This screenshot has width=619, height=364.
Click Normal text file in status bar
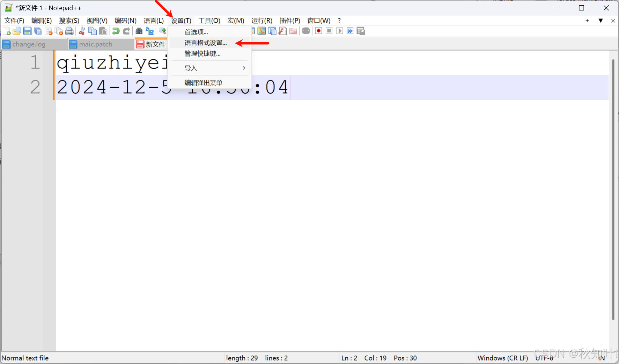[x=25, y=358]
